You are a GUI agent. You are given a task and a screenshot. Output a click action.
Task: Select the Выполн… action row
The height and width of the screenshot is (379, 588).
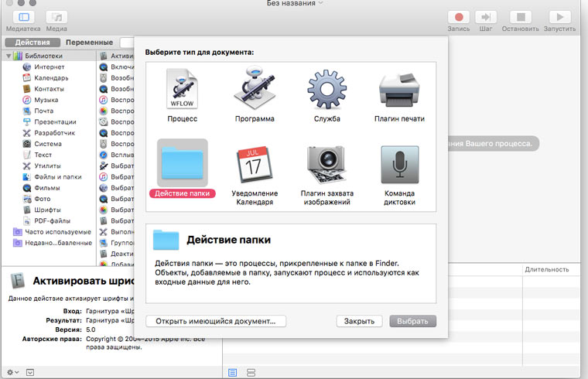117,232
